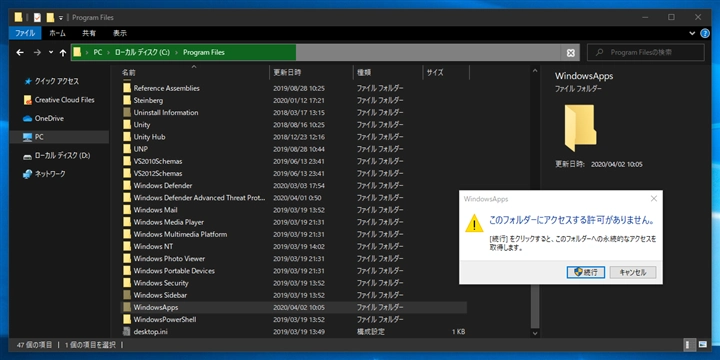Expand the ribbon with the chevron
The width and height of the screenshot is (720, 360).
click(x=692, y=34)
